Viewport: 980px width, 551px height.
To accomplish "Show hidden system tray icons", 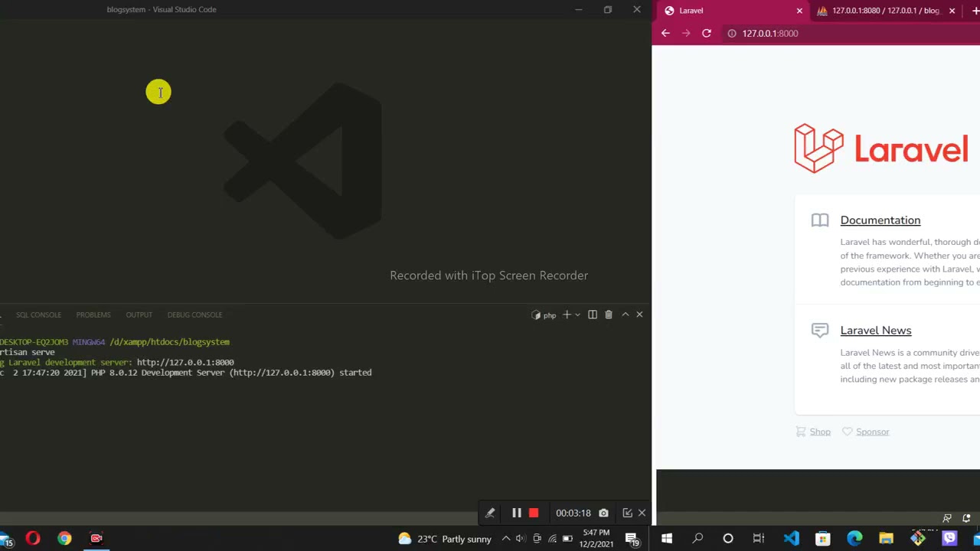I will coord(505,539).
